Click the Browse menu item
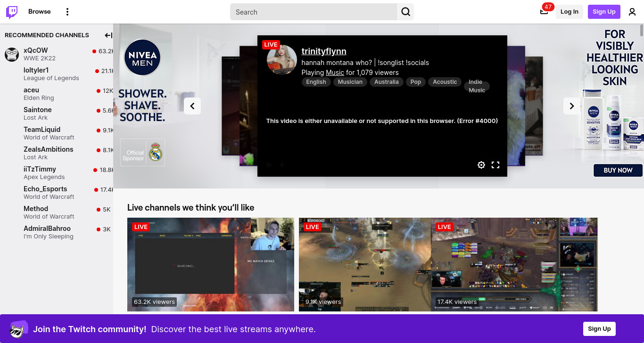 [x=40, y=12]
